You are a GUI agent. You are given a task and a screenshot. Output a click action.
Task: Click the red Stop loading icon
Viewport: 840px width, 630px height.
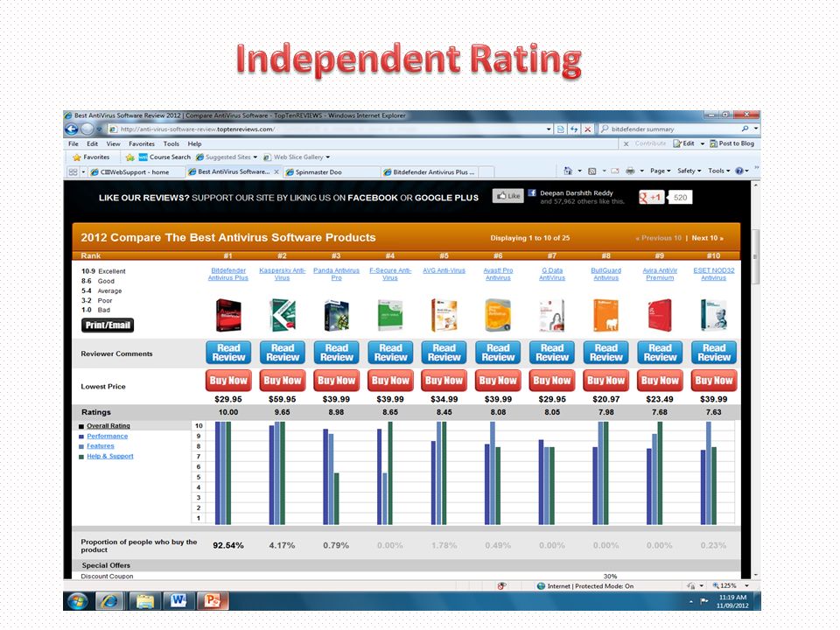coord(588,129)
